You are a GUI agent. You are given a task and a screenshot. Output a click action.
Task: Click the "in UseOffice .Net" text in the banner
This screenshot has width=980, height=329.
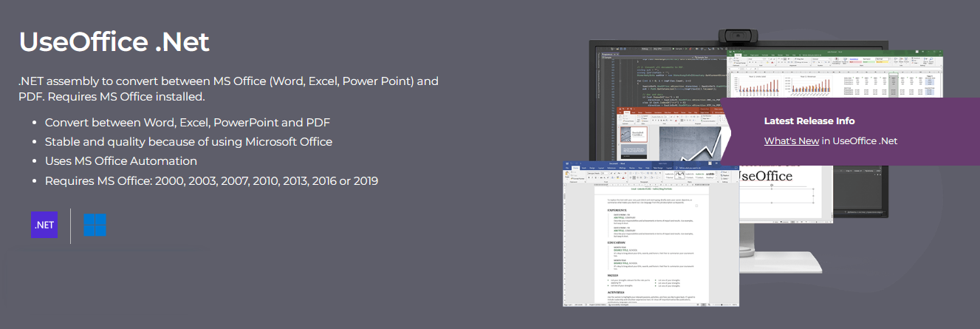click(x=860, y=140)
